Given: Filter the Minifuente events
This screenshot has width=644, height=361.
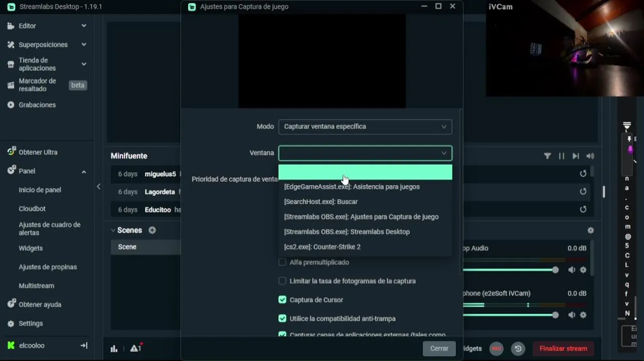Looking at the screenshot, I should (547, 156).
